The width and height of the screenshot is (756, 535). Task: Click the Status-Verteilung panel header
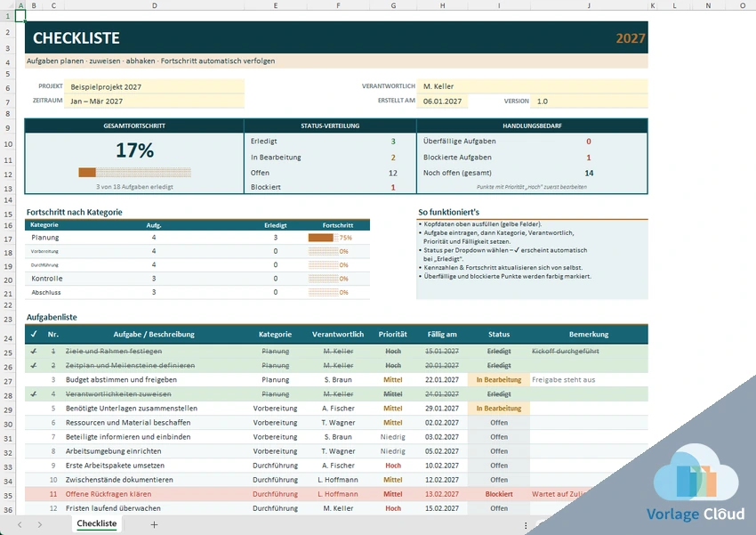(x=330, y=126)
